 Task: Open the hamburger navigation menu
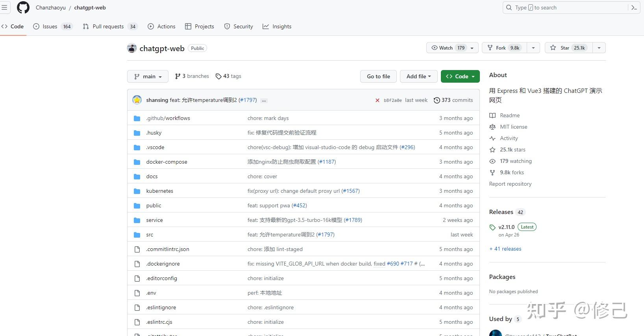(x=4, y=7)
